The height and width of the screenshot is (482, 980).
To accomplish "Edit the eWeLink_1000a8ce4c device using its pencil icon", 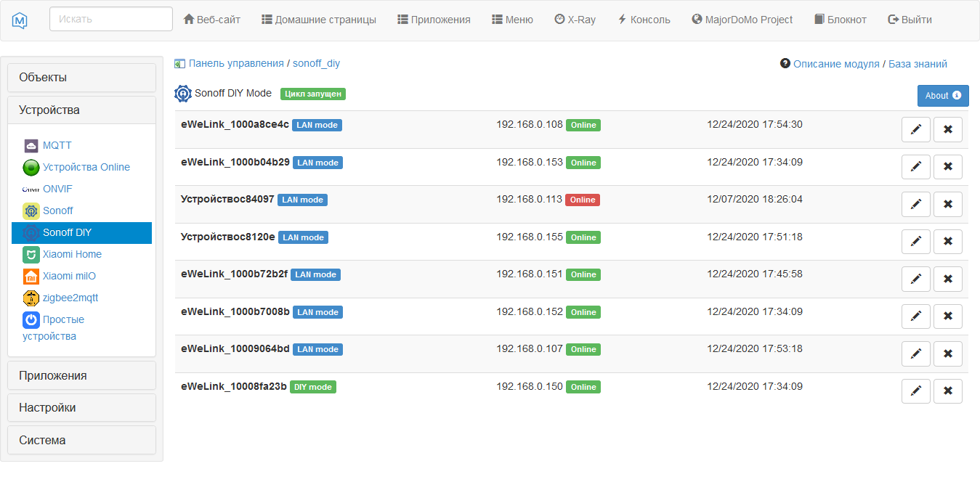I will (915, 129).
